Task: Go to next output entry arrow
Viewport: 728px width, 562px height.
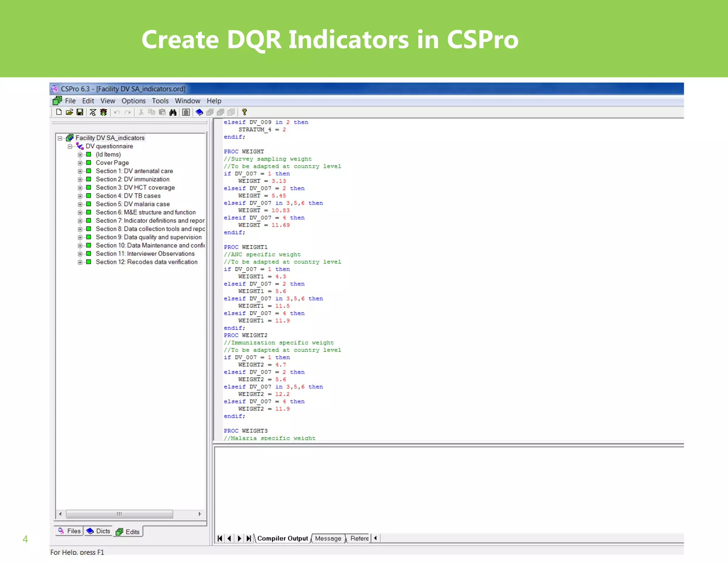Action: click(x=239, y=538)
